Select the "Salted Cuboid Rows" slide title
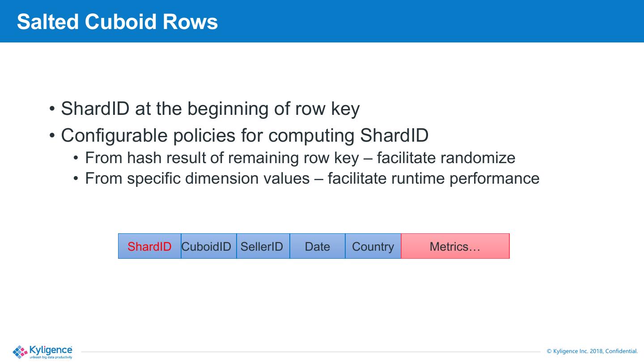The image size is (644, 362). [x=117, y=21]
